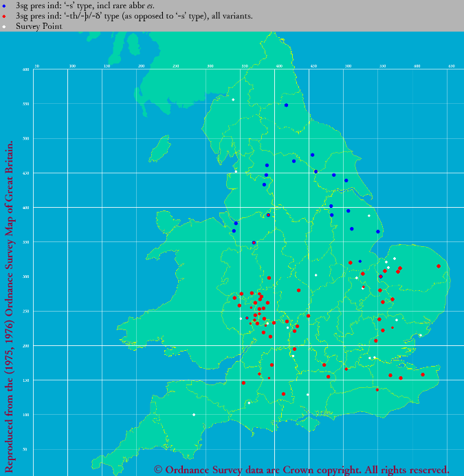This screenshot has width=464, height=476.
Task: Click the 650 label on the top axis
Action: click(x=452, y=66)
